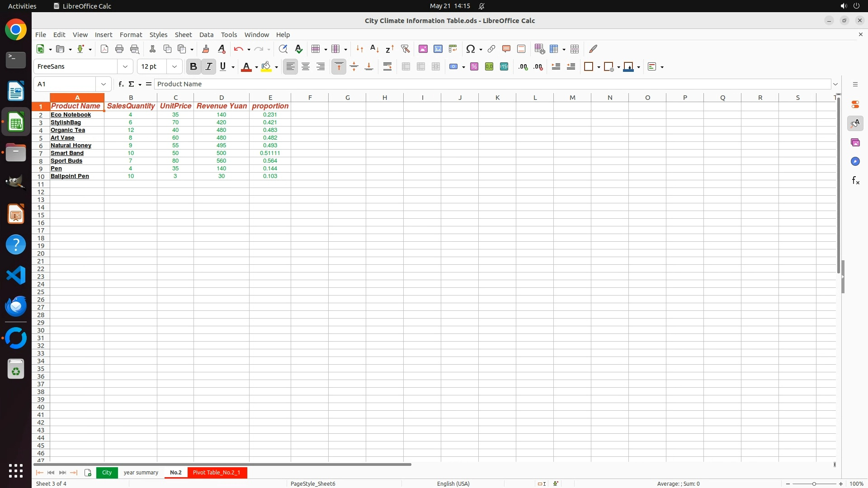Click the Format as Percent icon
Image resolution: width=868 pixels, height=488 pixels.
click(474, 67)
